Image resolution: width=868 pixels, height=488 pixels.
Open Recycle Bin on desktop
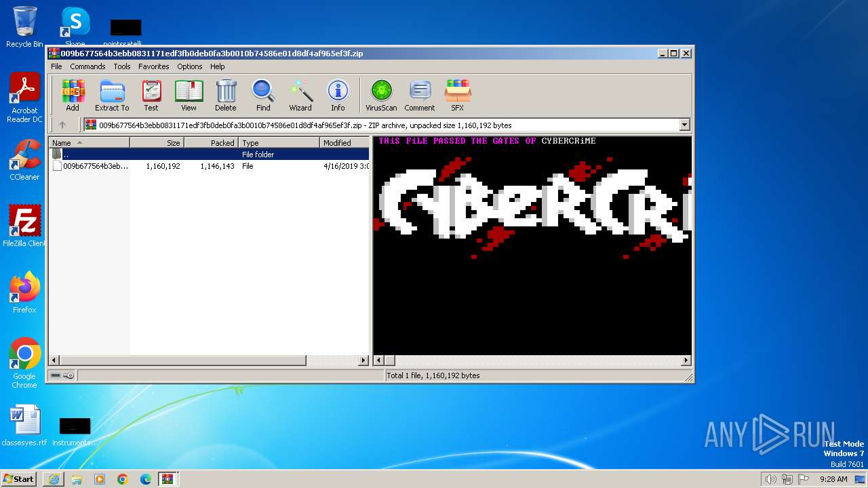click(24, 27)
